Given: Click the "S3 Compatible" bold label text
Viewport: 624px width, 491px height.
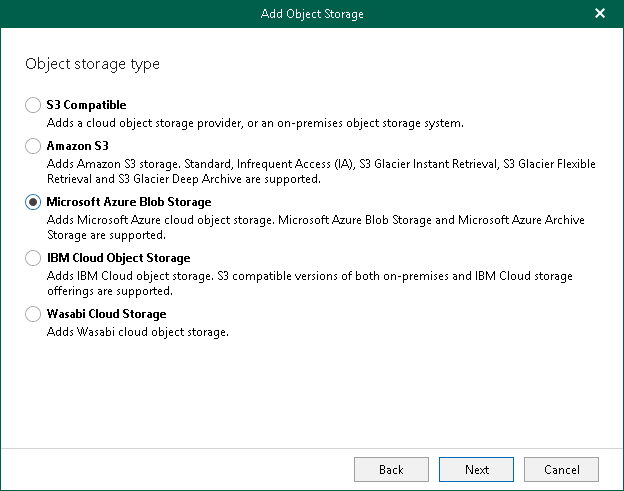Looking at the screenshot, I should click(86, 104).
